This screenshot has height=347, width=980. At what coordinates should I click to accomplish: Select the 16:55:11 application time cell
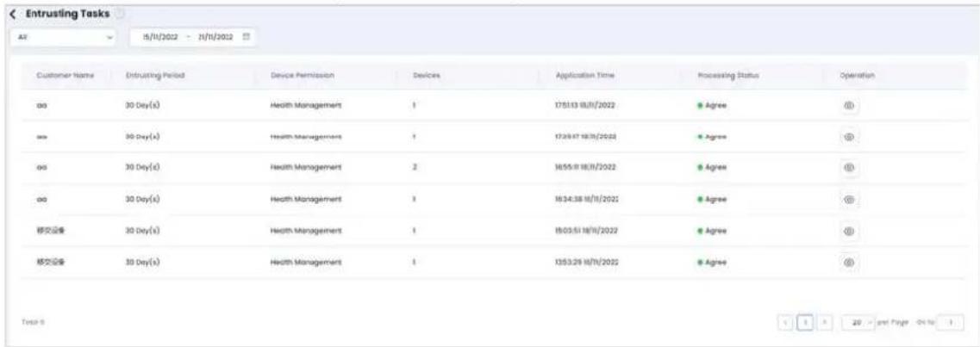pyautogui.click(x=585, y=168)
